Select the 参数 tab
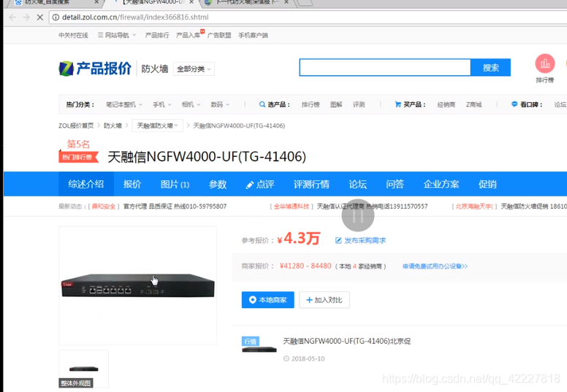The image size is (567, 392). point(218,184)
